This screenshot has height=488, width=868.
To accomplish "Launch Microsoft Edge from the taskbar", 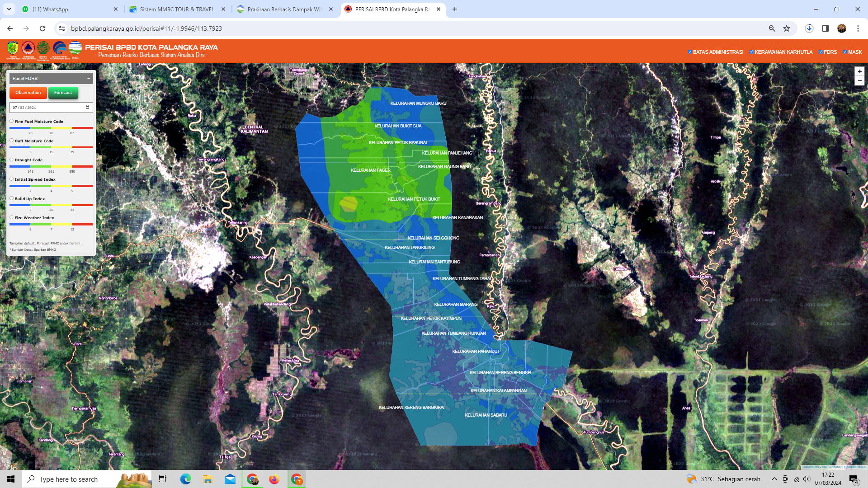I will coord(186,479).
